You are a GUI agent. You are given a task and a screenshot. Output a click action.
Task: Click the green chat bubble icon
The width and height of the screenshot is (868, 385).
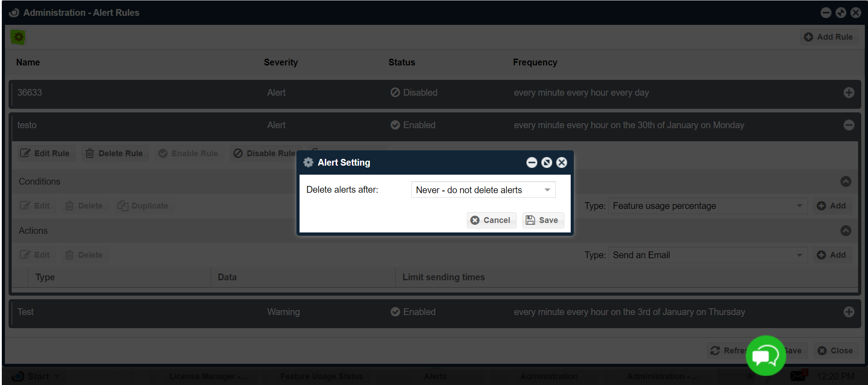pos(766,356)
